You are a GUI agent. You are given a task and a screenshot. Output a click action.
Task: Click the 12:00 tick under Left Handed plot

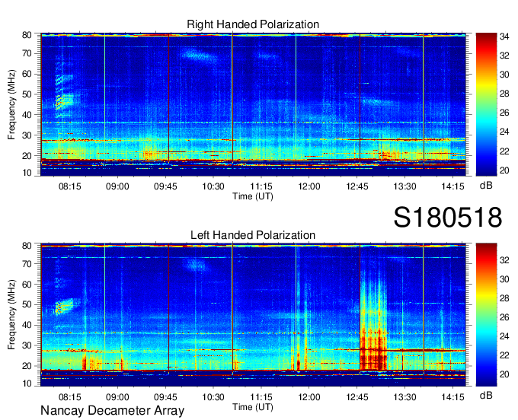[x=309, y=397]
